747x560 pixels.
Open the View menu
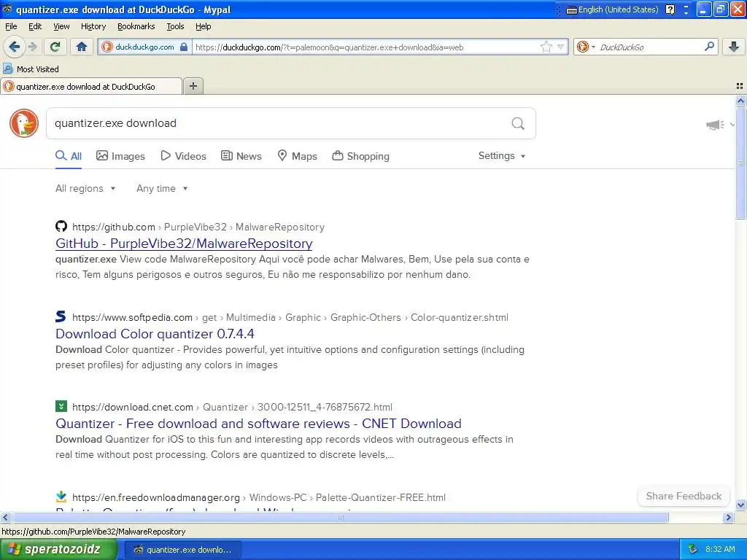(61, 26)
